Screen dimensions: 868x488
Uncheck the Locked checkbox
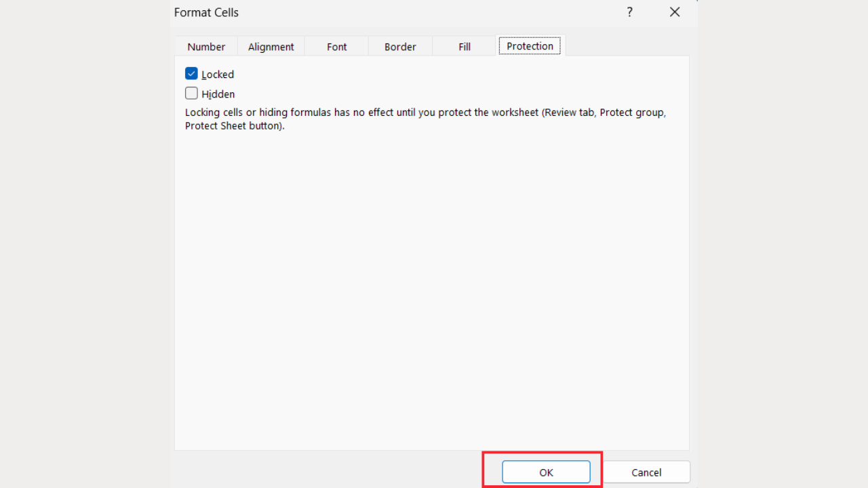pyautogui.click(x=191, y=74)
